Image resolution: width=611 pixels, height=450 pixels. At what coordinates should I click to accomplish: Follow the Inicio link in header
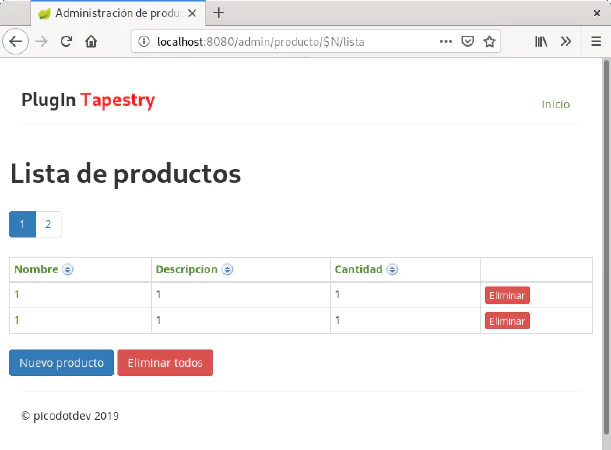point(555,104)
